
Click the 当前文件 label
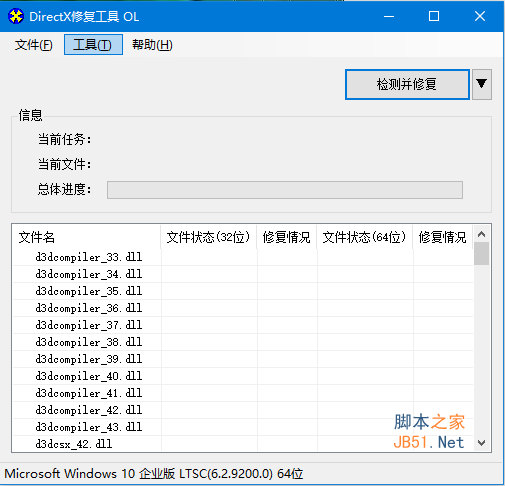click(x=64, y=164)
